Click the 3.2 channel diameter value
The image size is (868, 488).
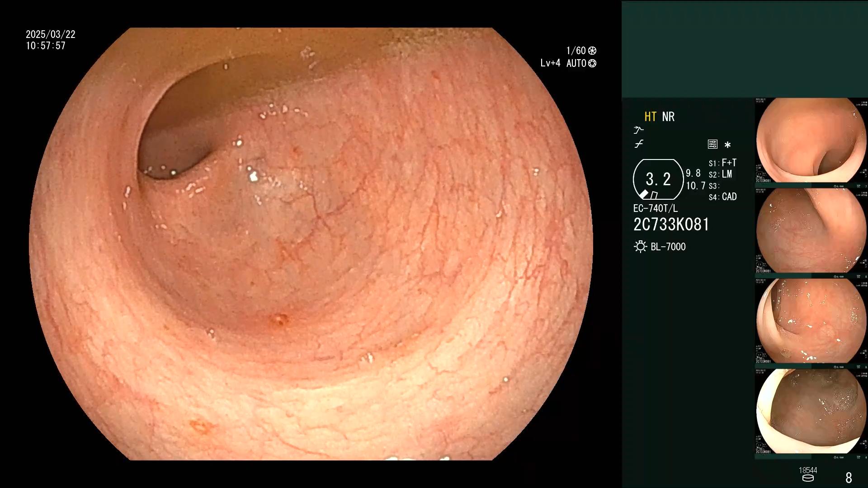658,179
